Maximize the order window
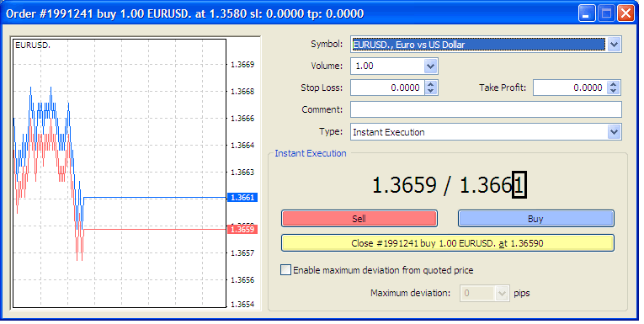Viewport: 644px width, 324px height. point(606,13)
